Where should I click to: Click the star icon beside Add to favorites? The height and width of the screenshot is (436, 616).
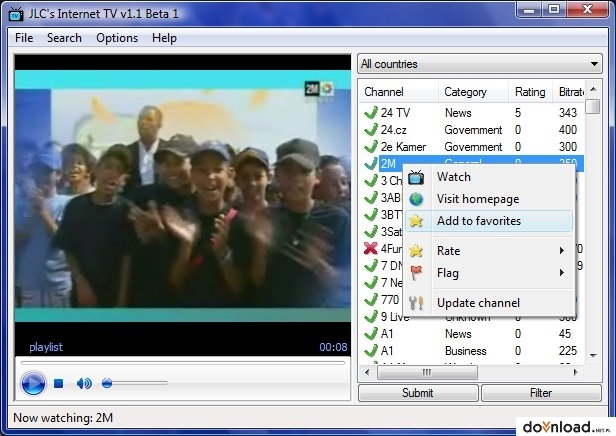[x=416, y=221]
